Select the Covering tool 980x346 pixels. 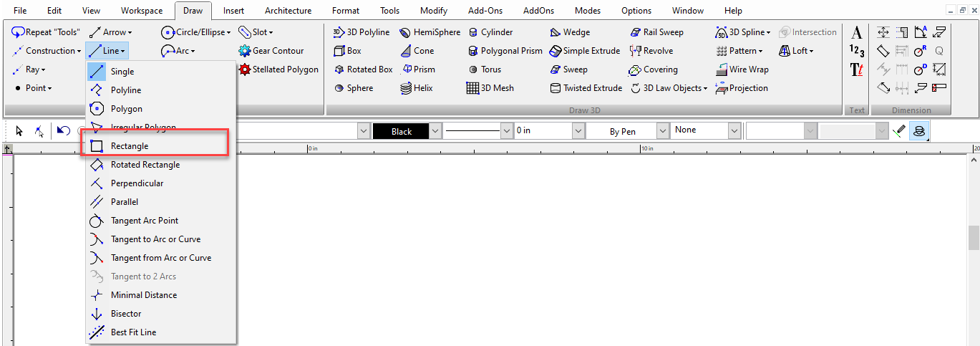pos(653,69)
